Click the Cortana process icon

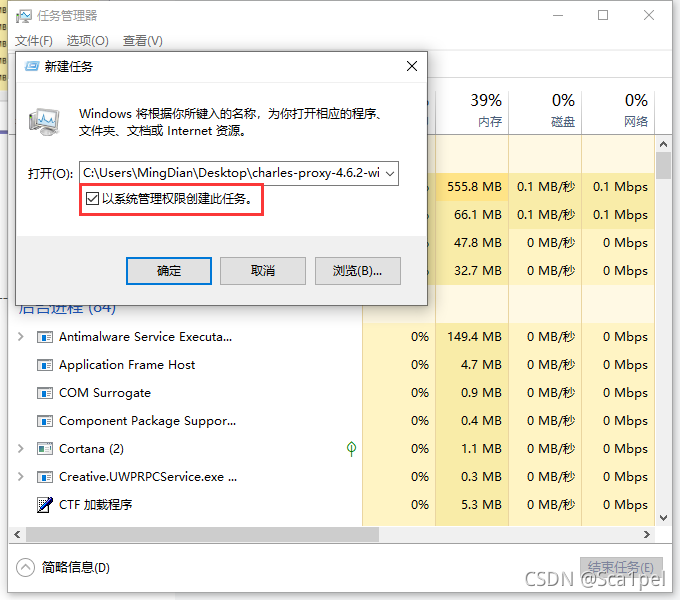click(x=45, y=449)
